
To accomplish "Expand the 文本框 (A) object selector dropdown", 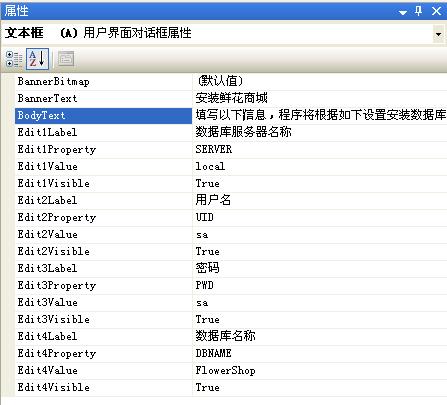I will (439, 34).
